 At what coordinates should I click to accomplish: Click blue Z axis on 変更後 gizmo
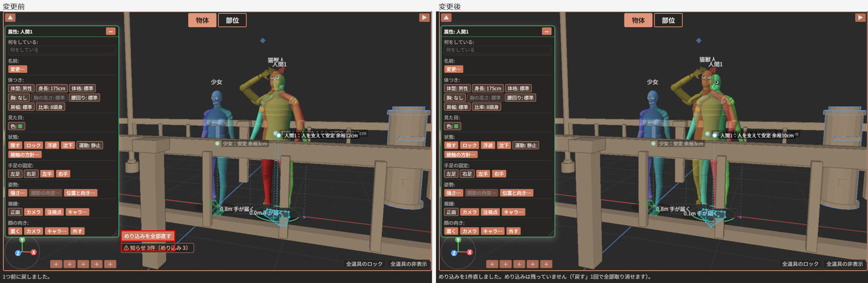[x=454, y=253]
